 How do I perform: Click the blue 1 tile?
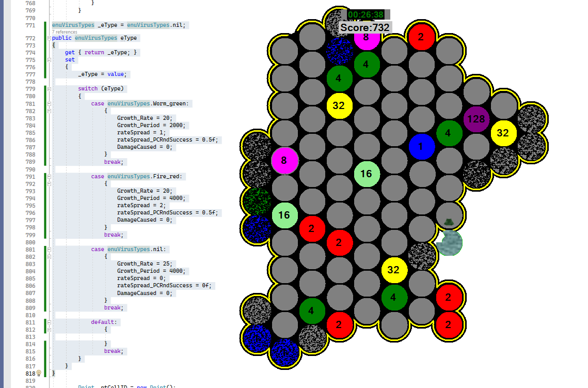(421, 146)
